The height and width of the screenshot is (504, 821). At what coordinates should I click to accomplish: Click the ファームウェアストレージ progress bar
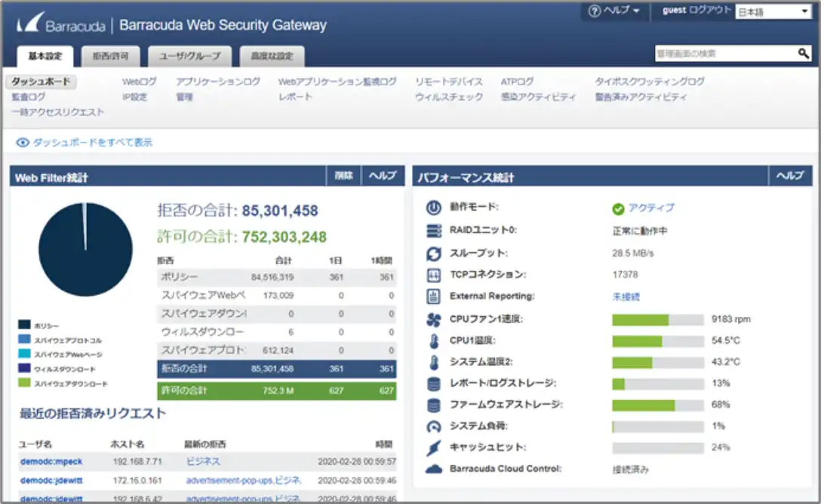pyautogui.click(x=658, y=405)
